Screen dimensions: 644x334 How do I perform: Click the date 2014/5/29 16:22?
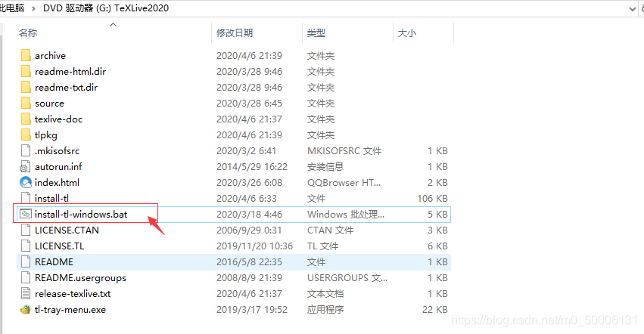252,166
